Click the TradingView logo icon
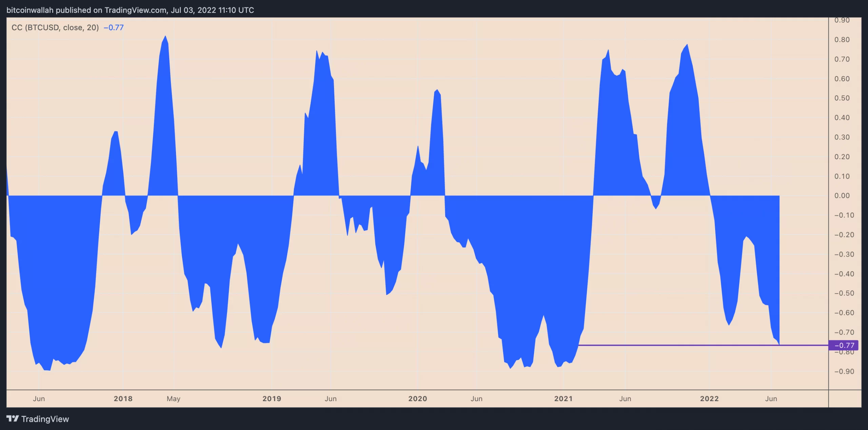This screenshot has width=868, height=430. (13, 418)
